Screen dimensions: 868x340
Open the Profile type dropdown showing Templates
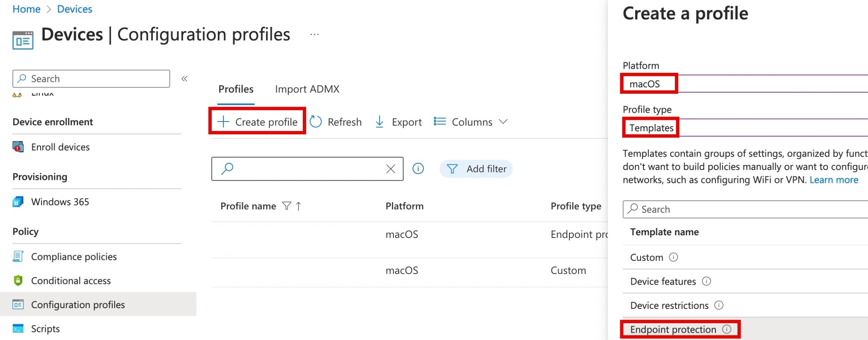tap(745, 127)
